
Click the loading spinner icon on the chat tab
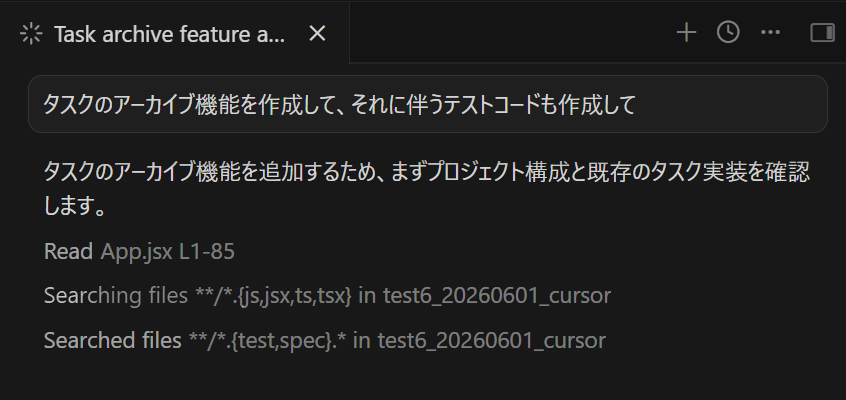click(x=31, y=34)
